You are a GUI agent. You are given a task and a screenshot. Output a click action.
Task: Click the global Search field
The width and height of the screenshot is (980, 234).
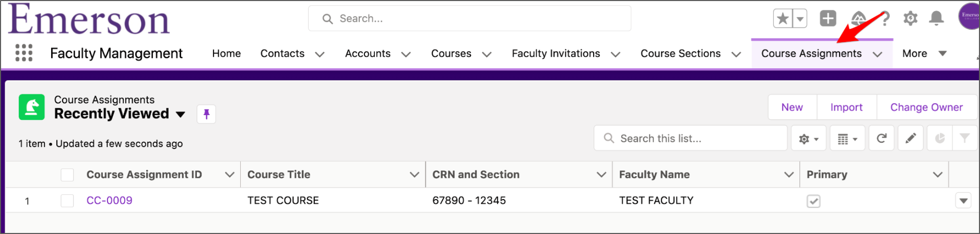(469, 19)
